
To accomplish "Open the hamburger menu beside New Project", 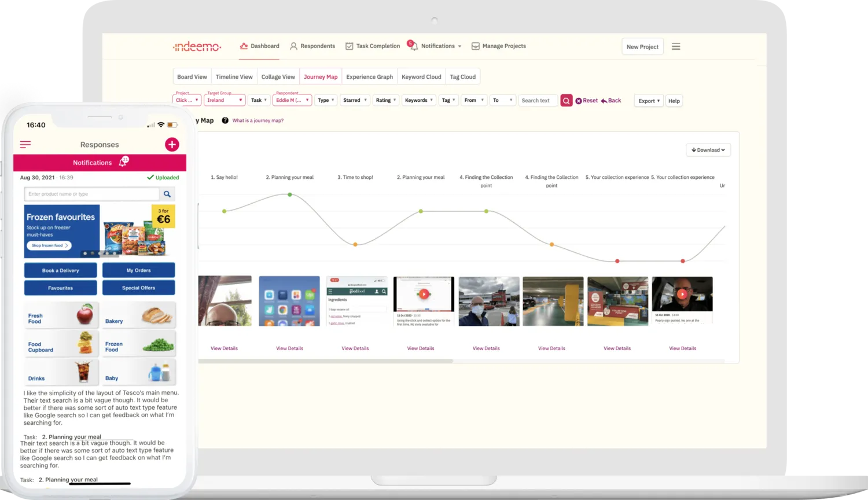I will [676, 46].
